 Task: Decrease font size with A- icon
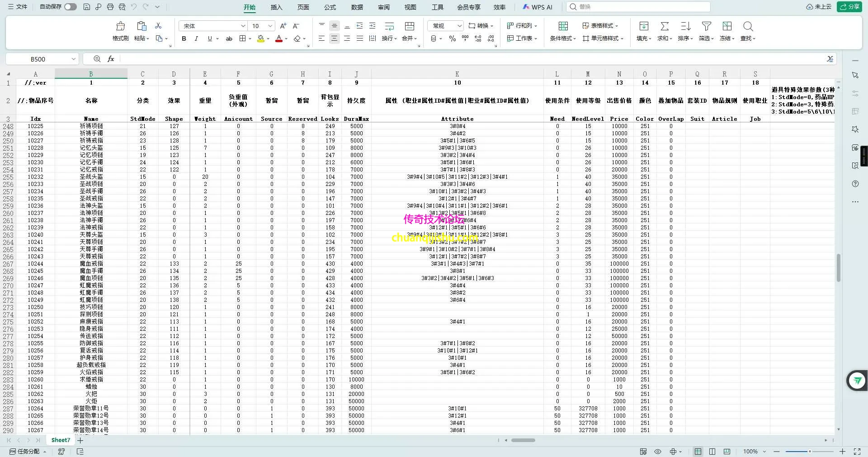point(296,26)
